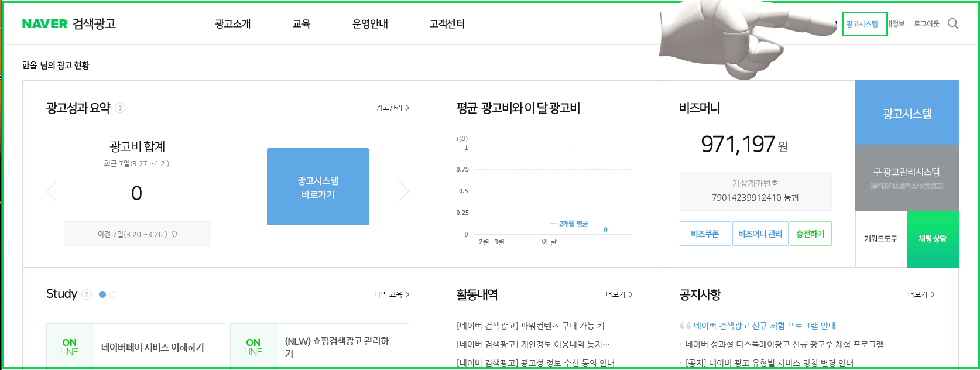Open help icon next to 광고성과 요약
The image size is (980, 370).
pyautogui.click(x=120, y=108)
